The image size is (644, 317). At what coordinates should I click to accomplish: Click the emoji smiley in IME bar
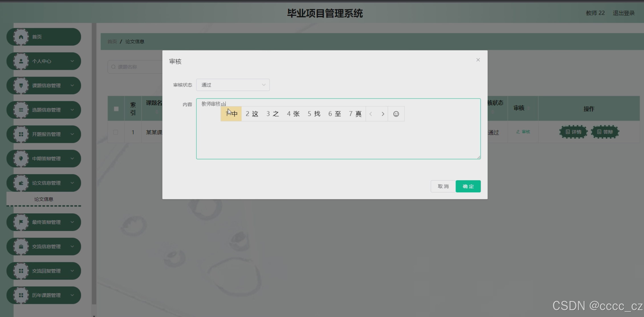coord(396,114)
